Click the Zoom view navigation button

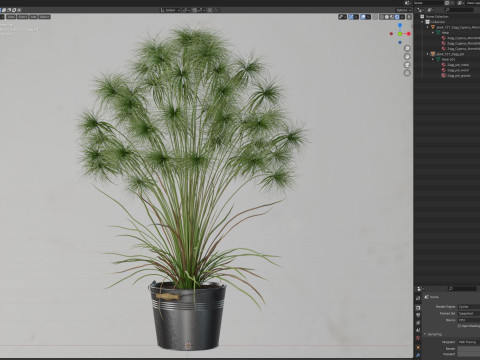pyautogui.click(x=407, y=48)
